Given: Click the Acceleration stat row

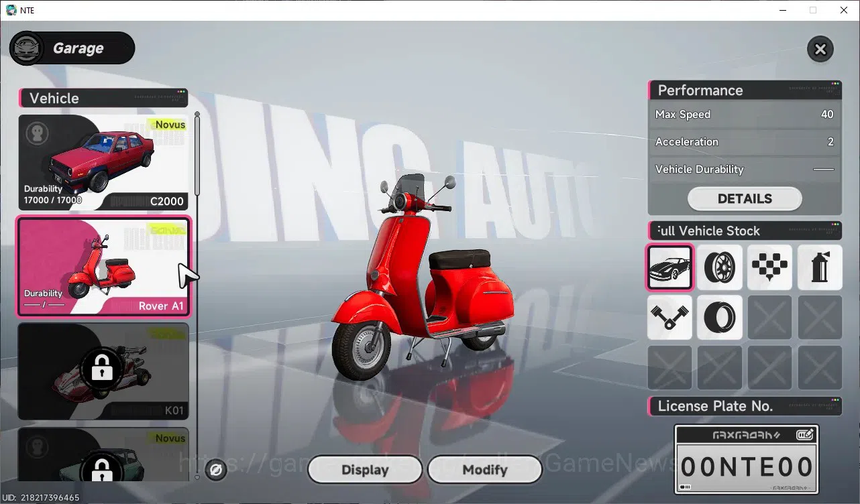Looking at the screenshot, I should point(745,142).
